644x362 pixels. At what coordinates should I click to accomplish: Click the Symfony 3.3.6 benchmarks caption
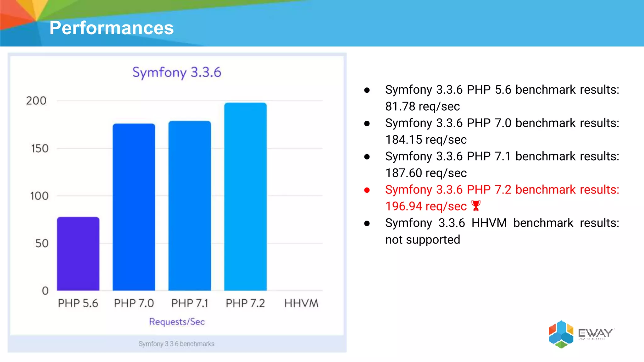pyautogui.click(x=176, y=344)
